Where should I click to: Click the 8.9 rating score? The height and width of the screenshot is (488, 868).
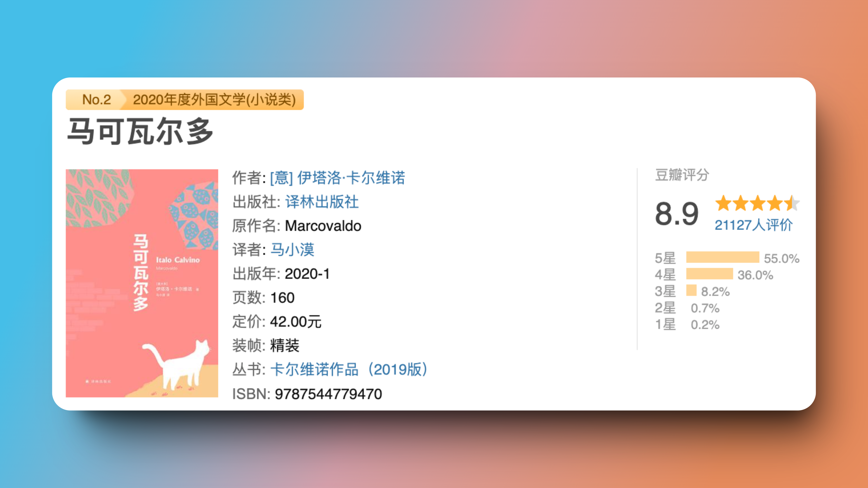click(677, 213)
